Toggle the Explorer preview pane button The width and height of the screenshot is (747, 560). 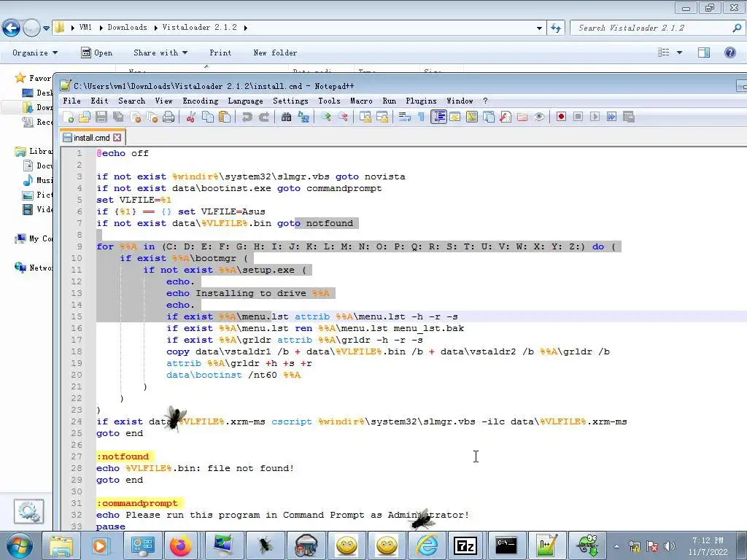point(704,52)
